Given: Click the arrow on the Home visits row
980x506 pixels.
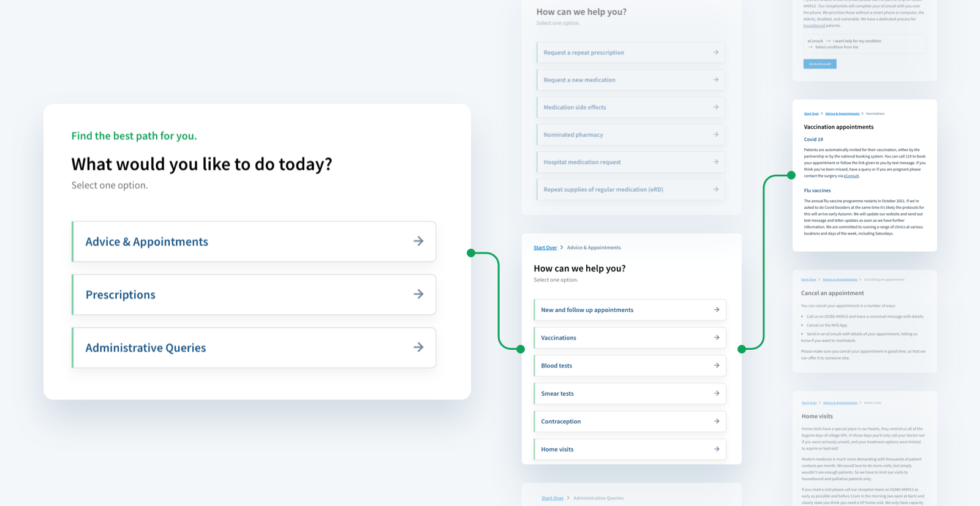Looking at the screenshot, I should click(x=717, y=449).
